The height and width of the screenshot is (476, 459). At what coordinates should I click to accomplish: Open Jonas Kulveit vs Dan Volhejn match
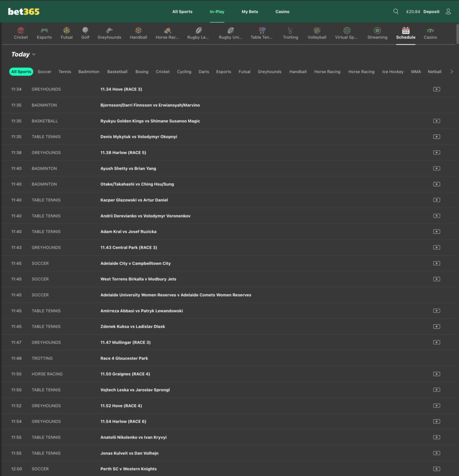click(x=129, y=453)
